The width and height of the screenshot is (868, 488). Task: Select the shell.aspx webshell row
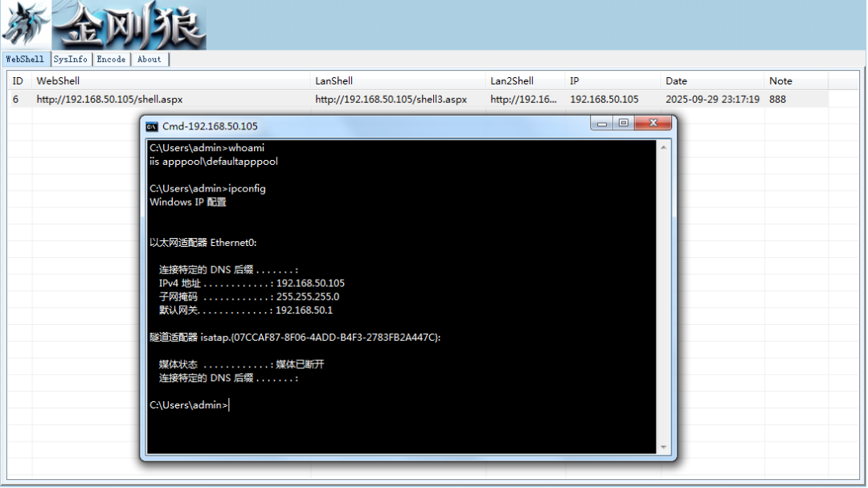418,99
